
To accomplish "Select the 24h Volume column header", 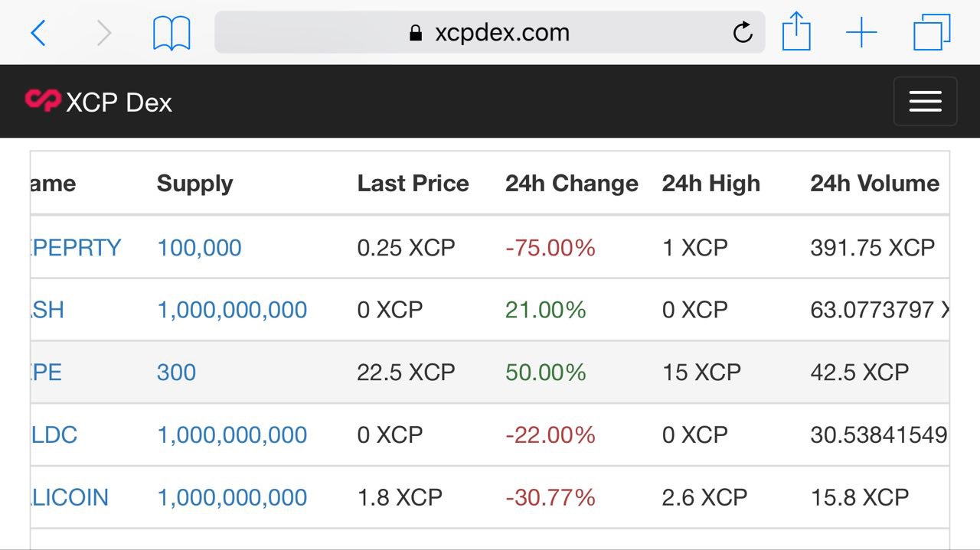I will (874, 184).
